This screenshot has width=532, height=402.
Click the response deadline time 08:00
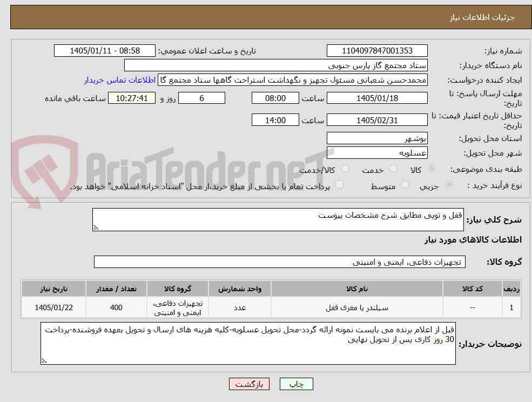(275, 98)
